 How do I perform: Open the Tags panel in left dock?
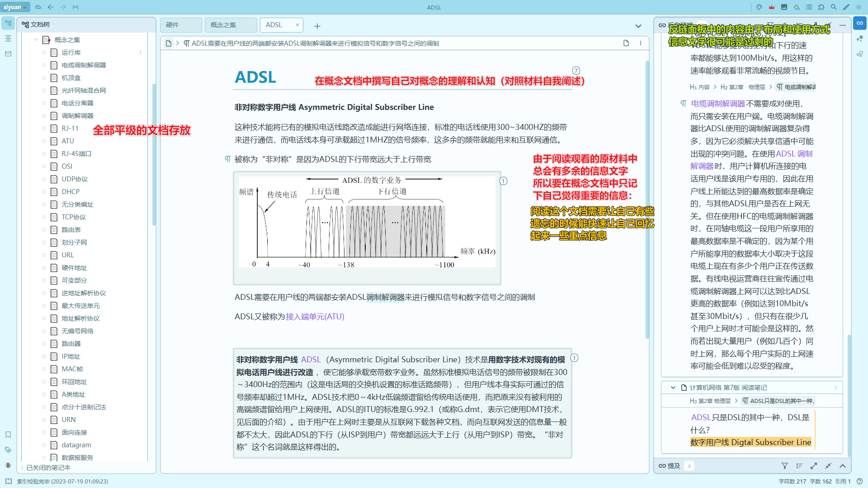tap(8, 450)
